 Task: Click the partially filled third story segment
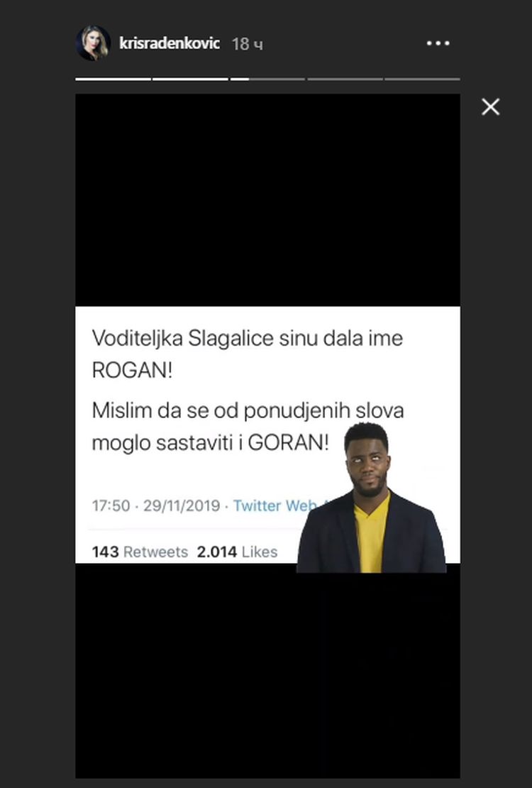[x=267, y=79]
